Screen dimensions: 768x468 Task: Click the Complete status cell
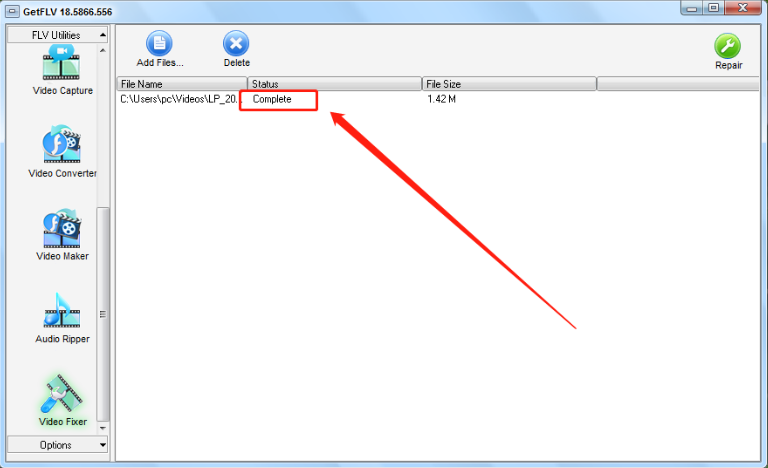(x=272, y=99)
